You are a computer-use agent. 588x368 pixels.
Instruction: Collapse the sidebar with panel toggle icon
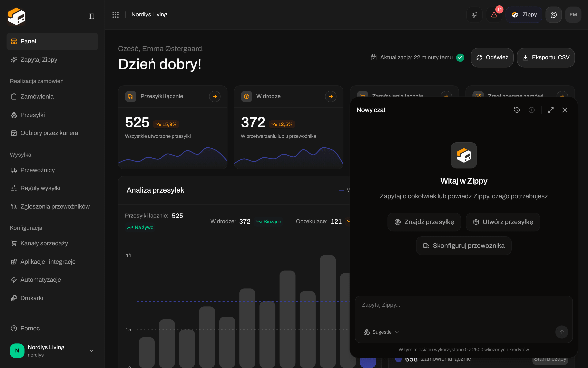click(91, 16)
